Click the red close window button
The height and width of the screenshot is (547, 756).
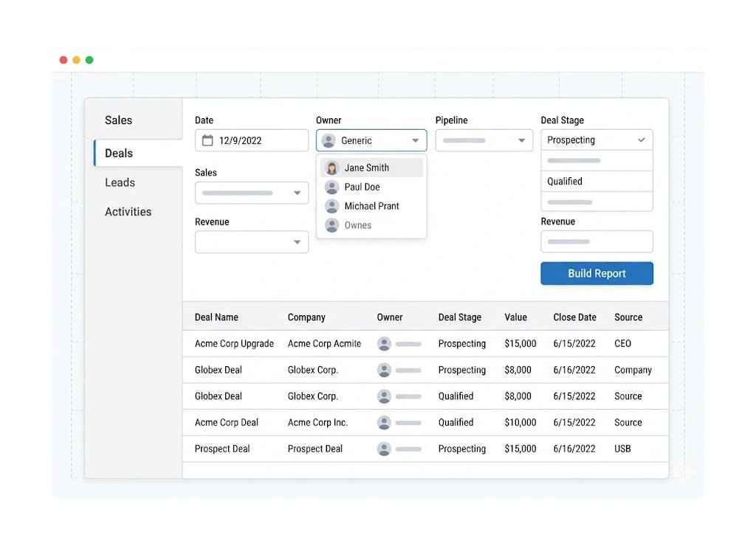[x=63, y=60]
